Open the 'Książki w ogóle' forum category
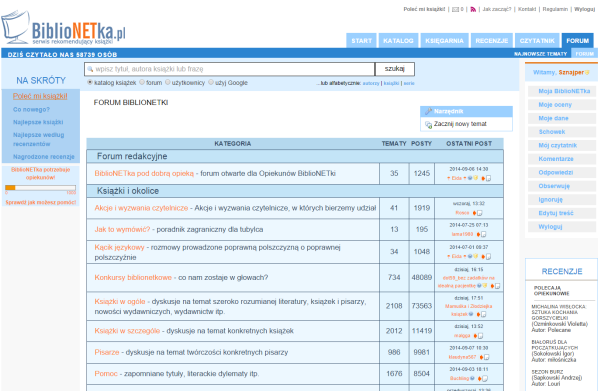 point(120,301)
